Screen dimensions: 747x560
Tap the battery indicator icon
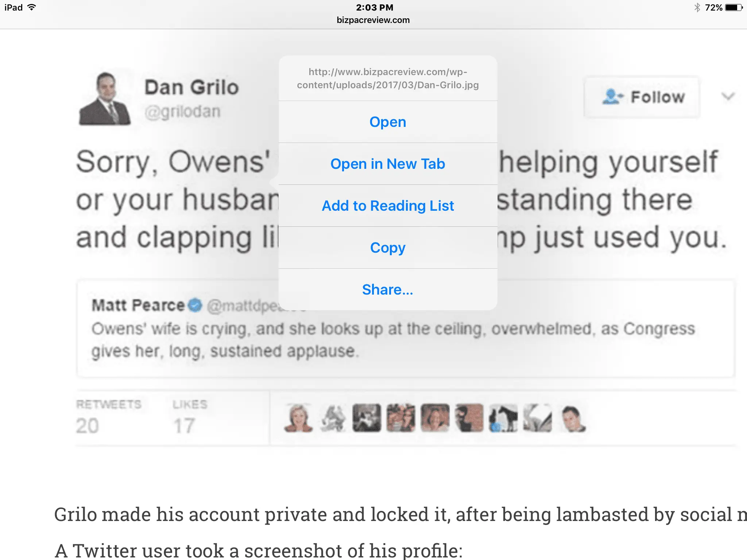[734, 7]
